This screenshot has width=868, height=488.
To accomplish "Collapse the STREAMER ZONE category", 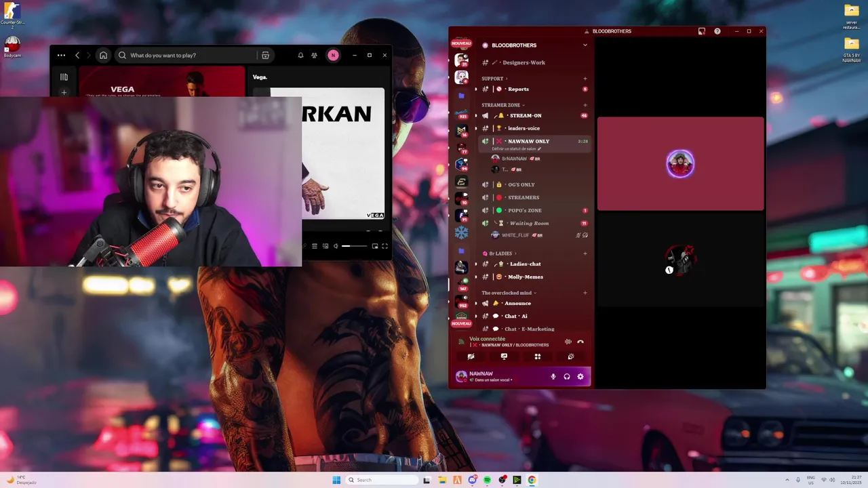I will coord(503,105).
